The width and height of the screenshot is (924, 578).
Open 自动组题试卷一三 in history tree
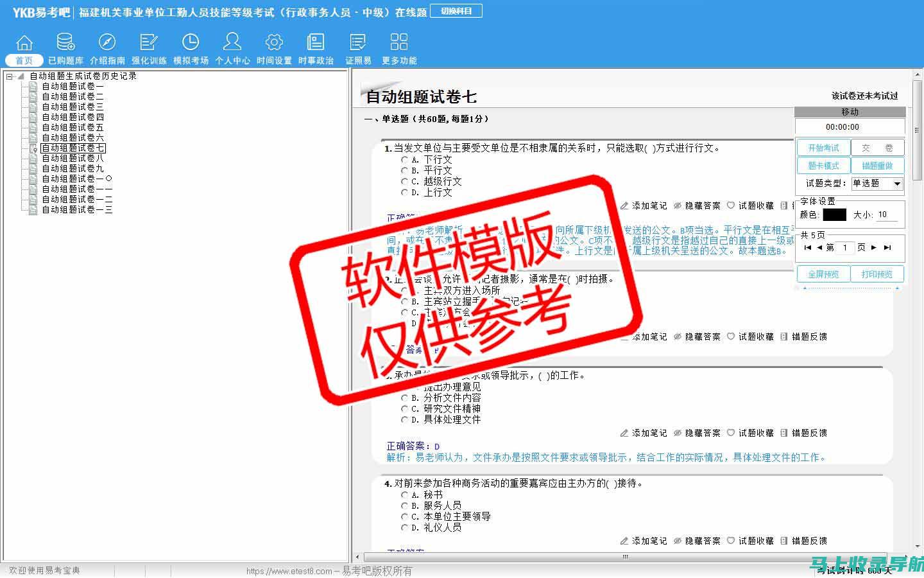[77, 209]
